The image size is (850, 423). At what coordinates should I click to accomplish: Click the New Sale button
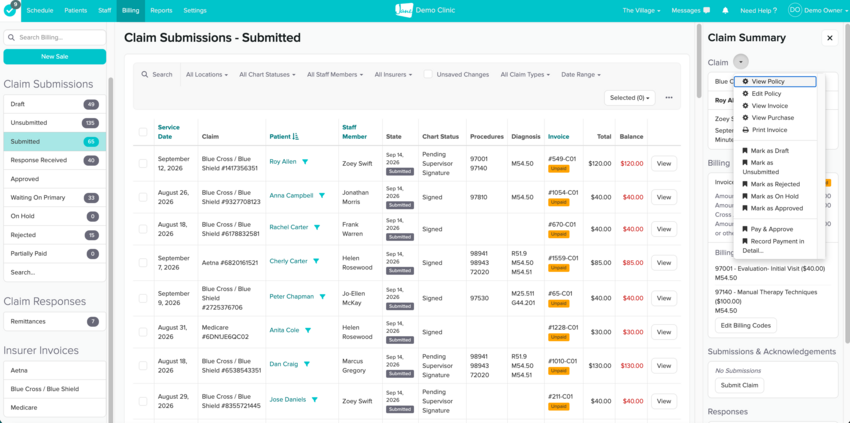[55, 56]
